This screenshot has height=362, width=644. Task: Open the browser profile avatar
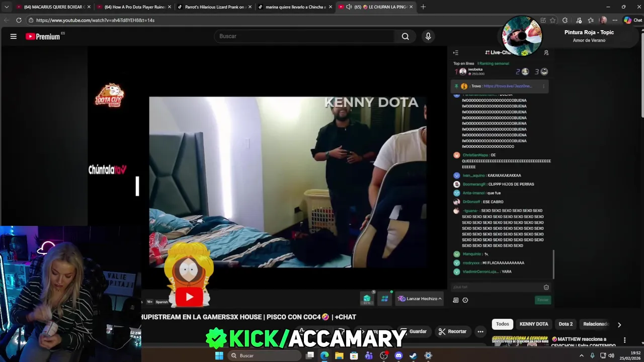tap(603, 20)
